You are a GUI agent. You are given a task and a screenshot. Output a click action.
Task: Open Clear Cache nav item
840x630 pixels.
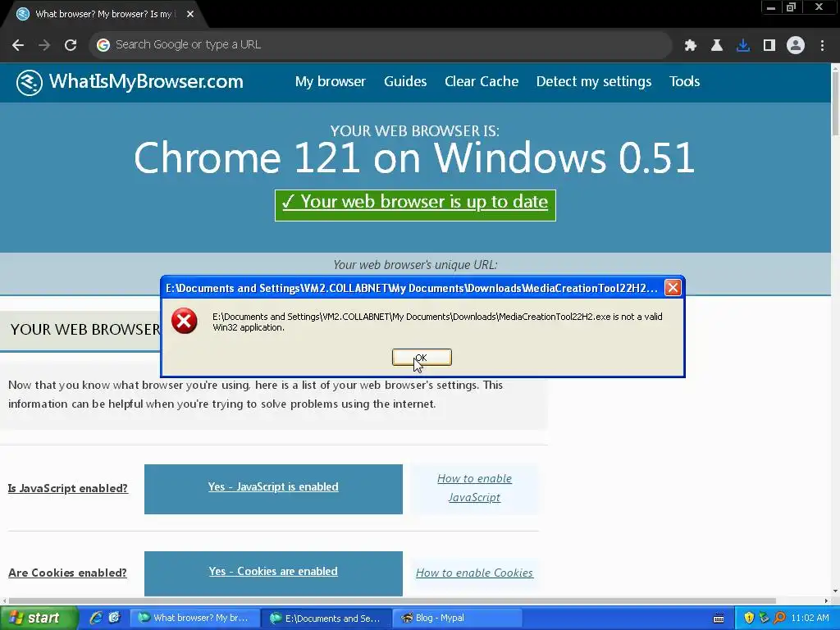click(481, 81)
